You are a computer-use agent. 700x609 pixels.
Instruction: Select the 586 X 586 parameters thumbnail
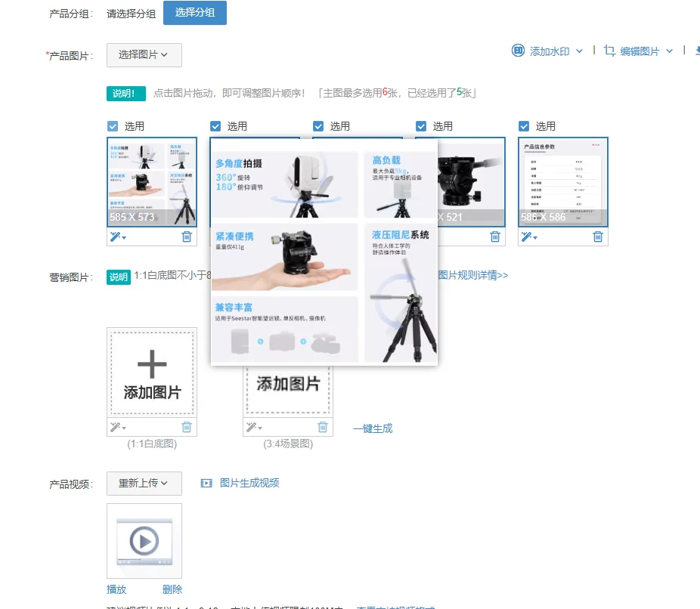(x=563, y=182)
